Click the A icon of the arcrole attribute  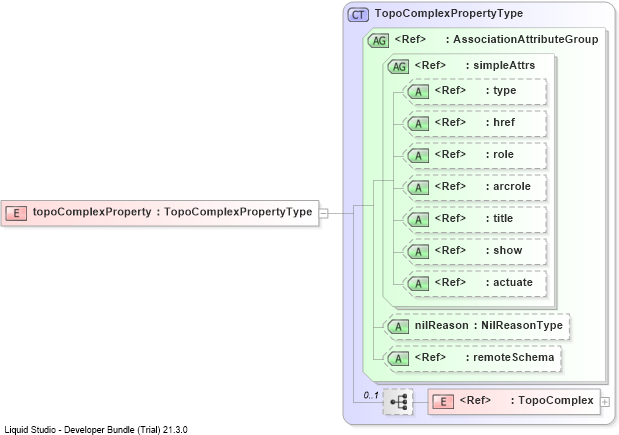point(418,188)
